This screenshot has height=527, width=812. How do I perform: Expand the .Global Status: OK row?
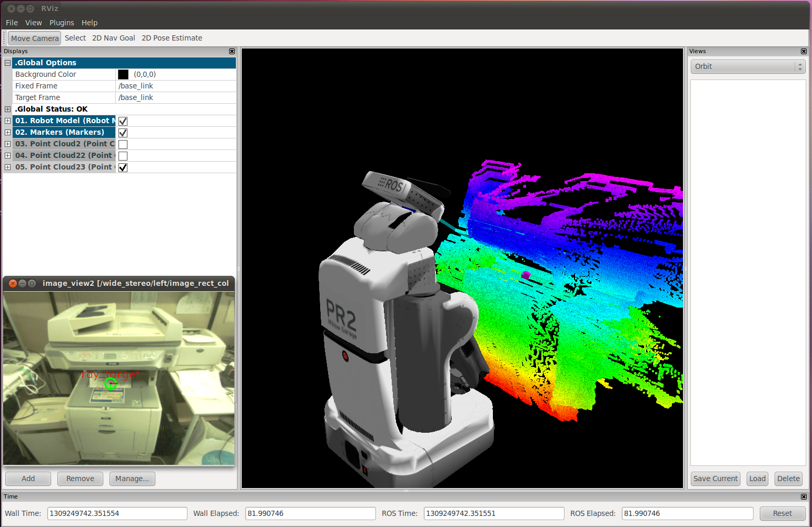click(x=7, y=109)
